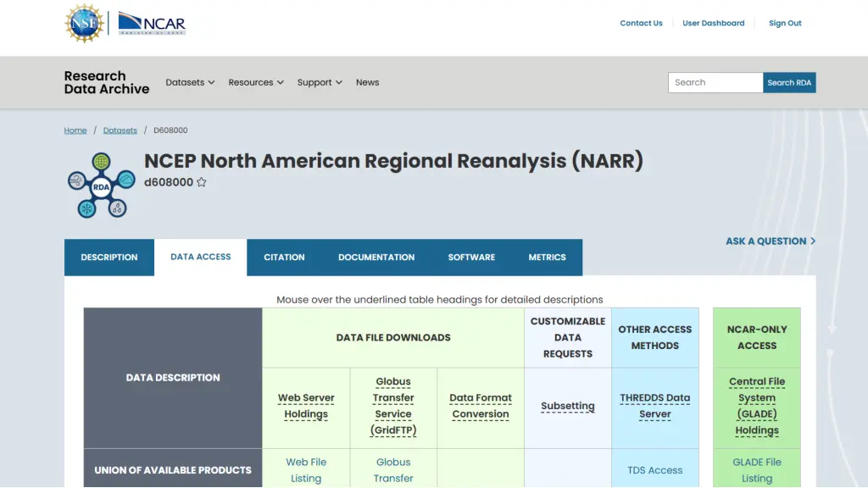Click the Search RDA button

pyautogui.click(x=789, y=82)
